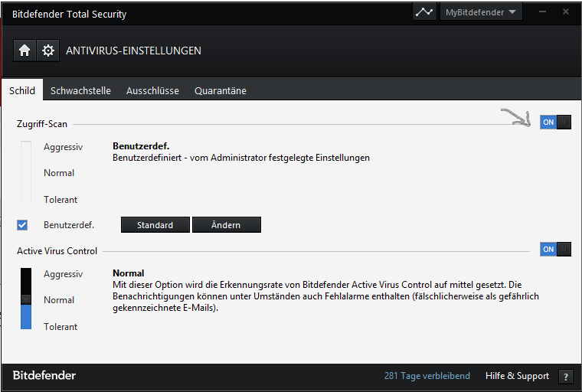
Task: Open the Ausschlüsse tab
Action: point(152,90)
